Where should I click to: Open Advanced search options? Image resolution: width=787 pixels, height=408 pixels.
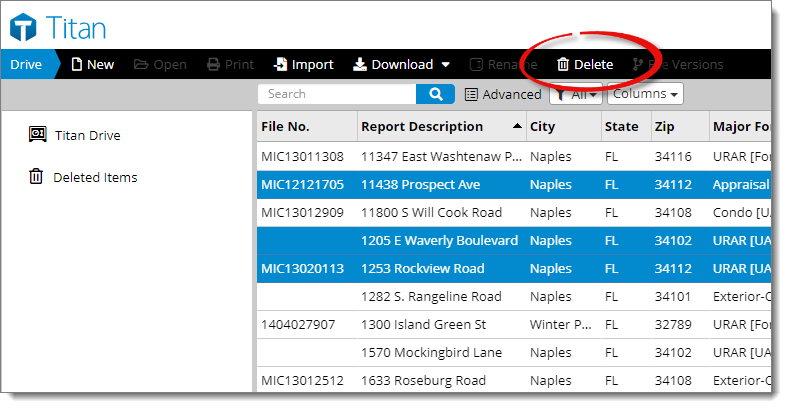pos(503,94)
